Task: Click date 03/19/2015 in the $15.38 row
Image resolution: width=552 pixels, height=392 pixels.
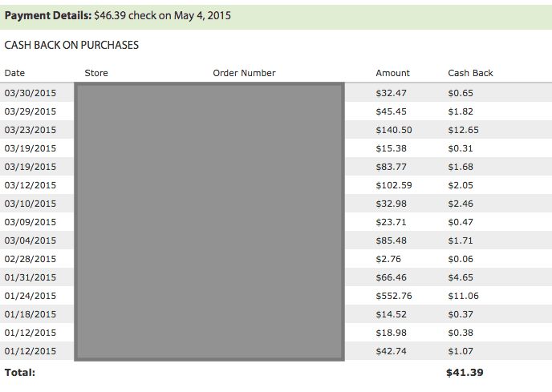Action: coord(30,148)
